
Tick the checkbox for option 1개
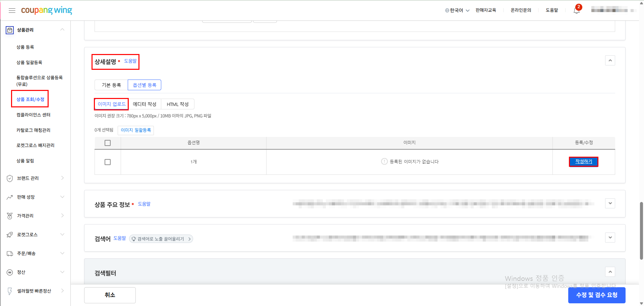pyautogui.click(x=108, y=162)
